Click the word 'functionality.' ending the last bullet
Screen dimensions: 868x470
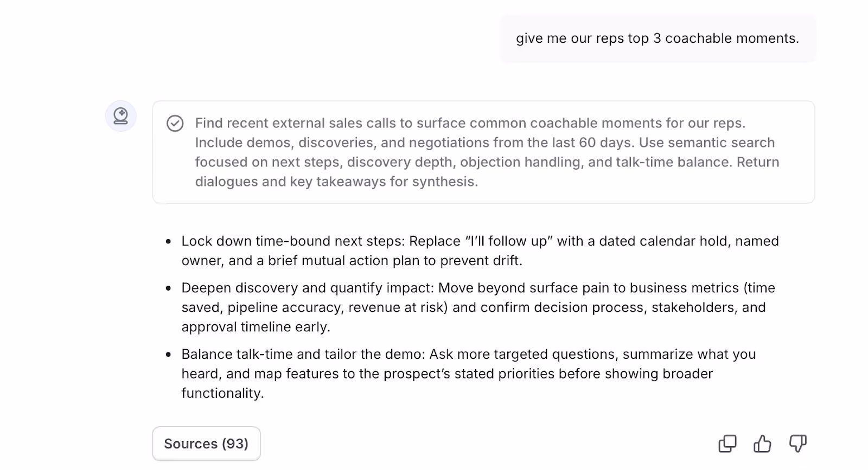[222, 394]
